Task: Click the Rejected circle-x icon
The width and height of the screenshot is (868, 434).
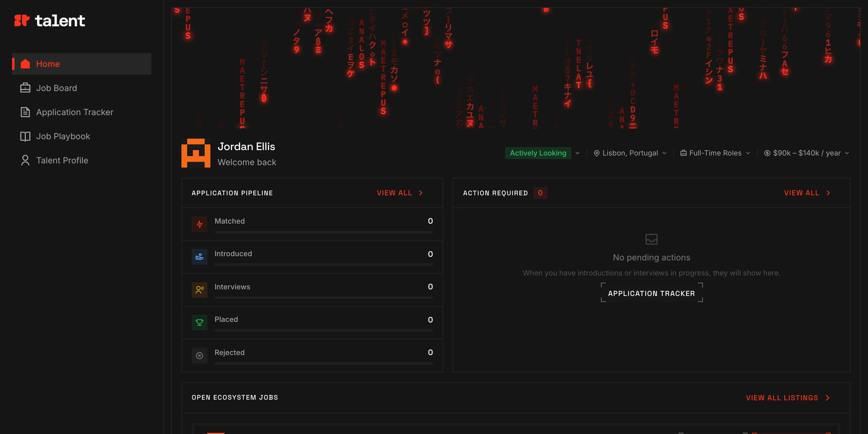Action: click(x=200, y=356)
